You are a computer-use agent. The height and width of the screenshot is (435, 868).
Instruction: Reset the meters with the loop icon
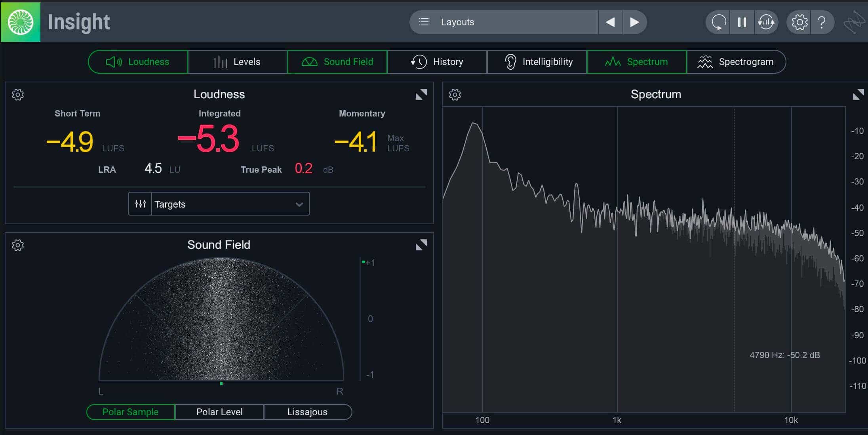pos(718,22)
